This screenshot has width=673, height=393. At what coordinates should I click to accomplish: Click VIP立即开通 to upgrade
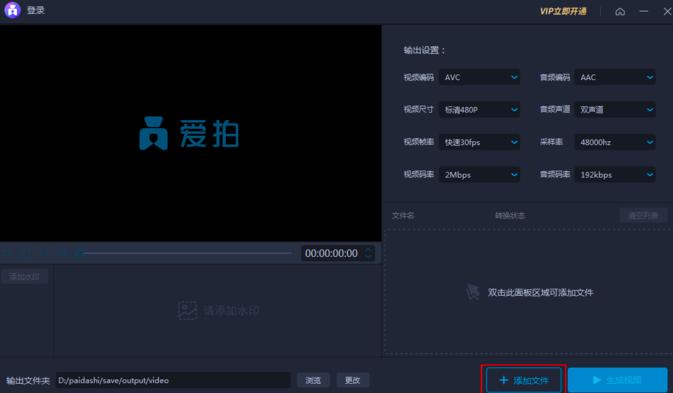(563, 12)
